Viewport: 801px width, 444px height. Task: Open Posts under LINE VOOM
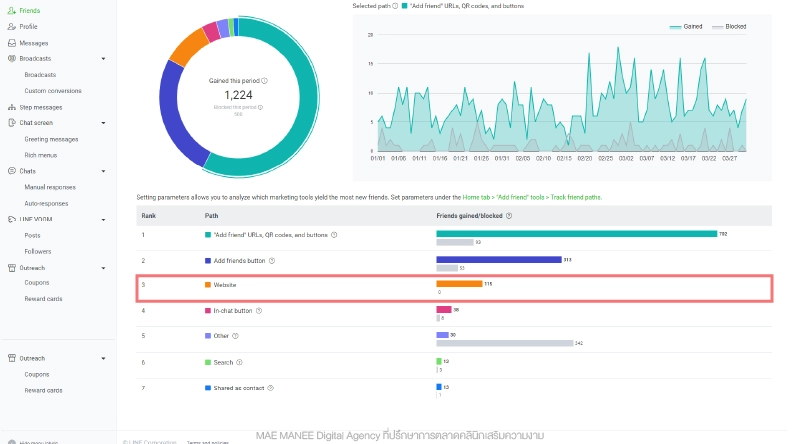pyautogui.click(x=32, y=236)
